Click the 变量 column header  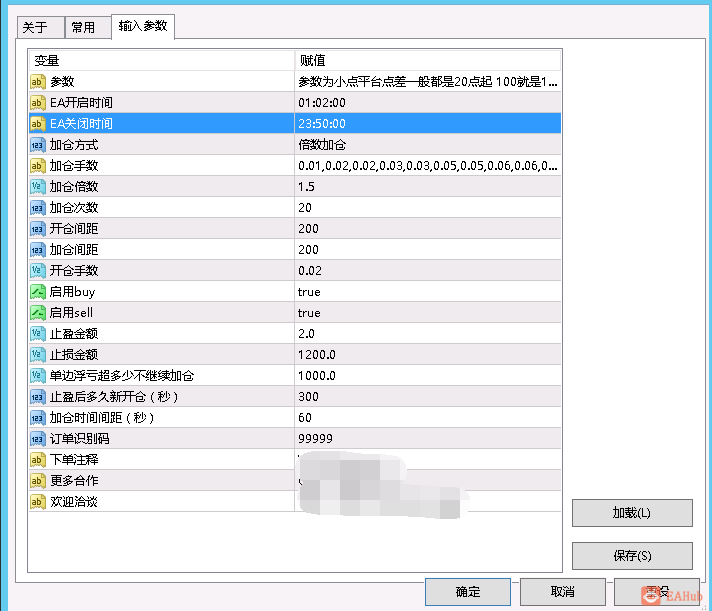(162, 60)
